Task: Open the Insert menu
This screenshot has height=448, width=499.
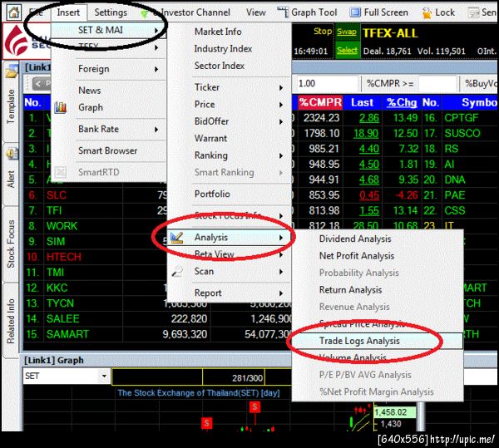Action: pos(68,12)
